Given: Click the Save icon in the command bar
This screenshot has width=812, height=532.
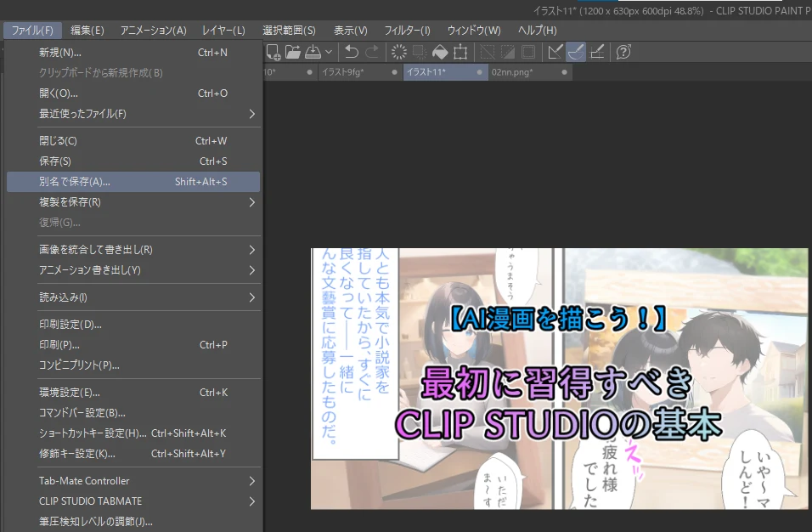Looking at the screenshot, I should point(313,53).
